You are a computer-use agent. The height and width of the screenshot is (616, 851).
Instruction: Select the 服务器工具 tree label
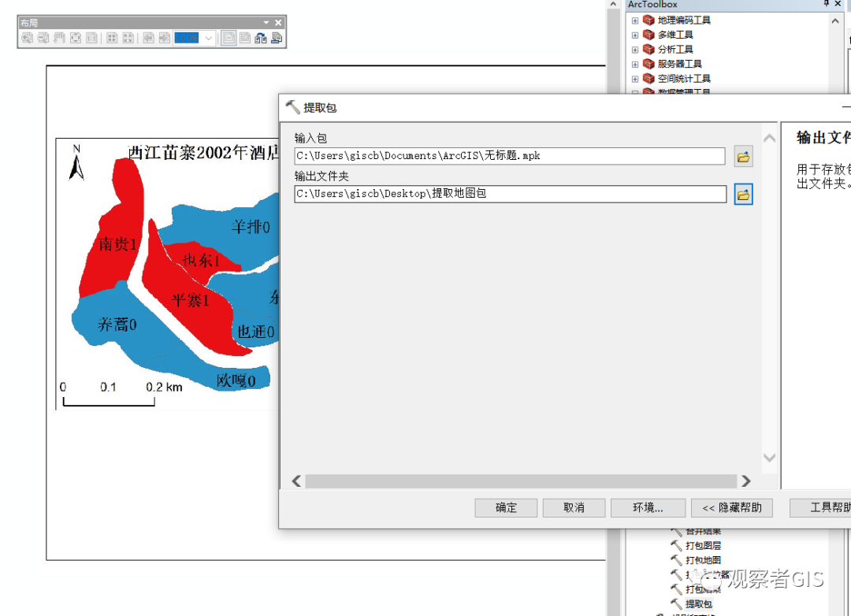[679, 64]
